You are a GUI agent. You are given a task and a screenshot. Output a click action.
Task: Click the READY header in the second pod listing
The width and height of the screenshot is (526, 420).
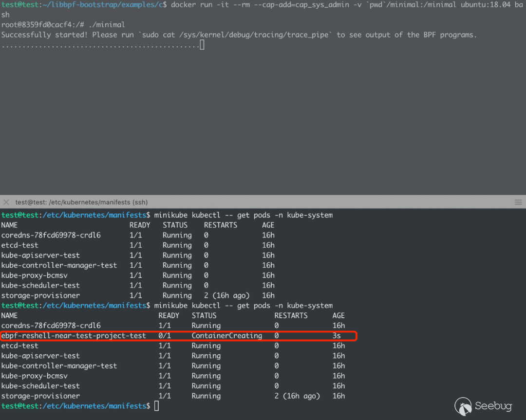coord(169,316)
